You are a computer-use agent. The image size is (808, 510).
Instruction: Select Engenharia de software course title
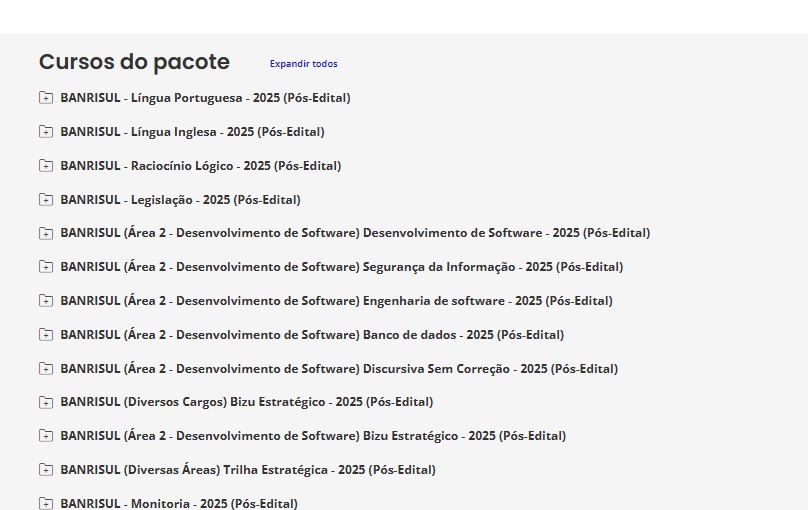pos(336,301)
